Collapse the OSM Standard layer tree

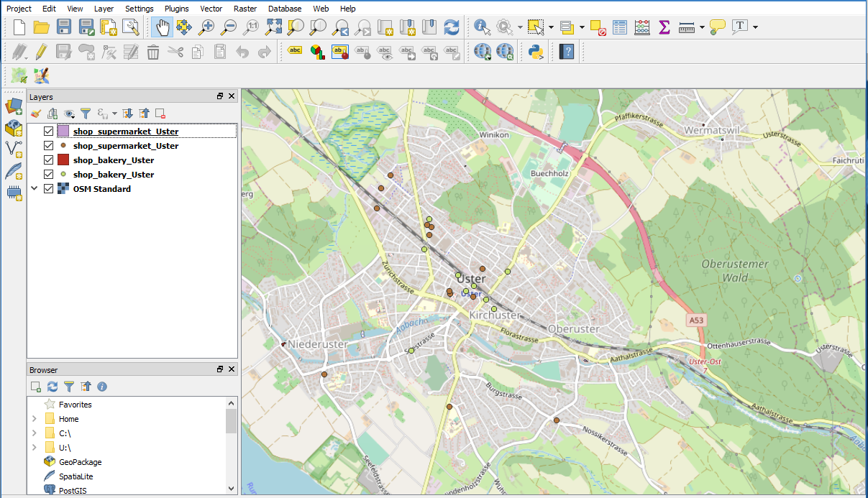(34, 189)
